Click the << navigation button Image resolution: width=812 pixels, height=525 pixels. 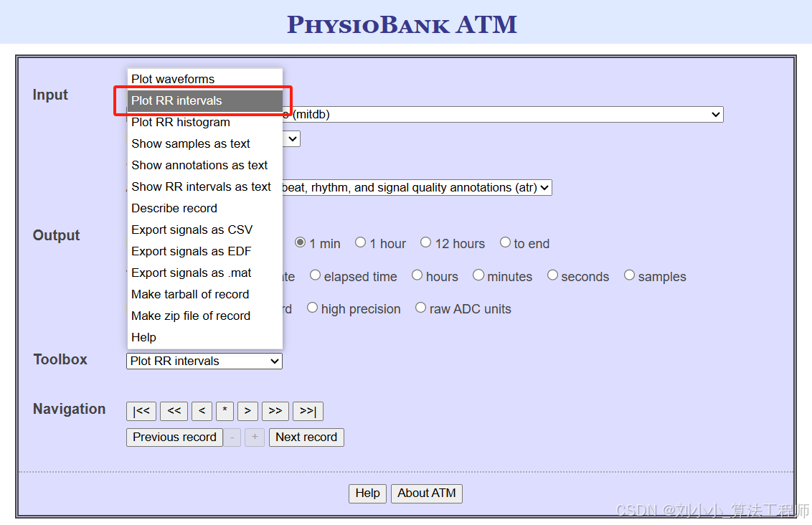click(174, 411)
